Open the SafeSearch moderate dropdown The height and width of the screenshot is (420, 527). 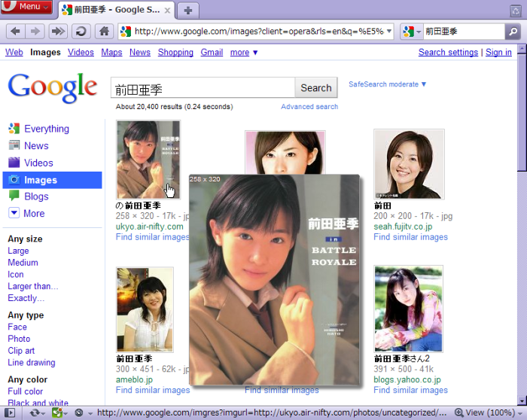pos(387,84)
